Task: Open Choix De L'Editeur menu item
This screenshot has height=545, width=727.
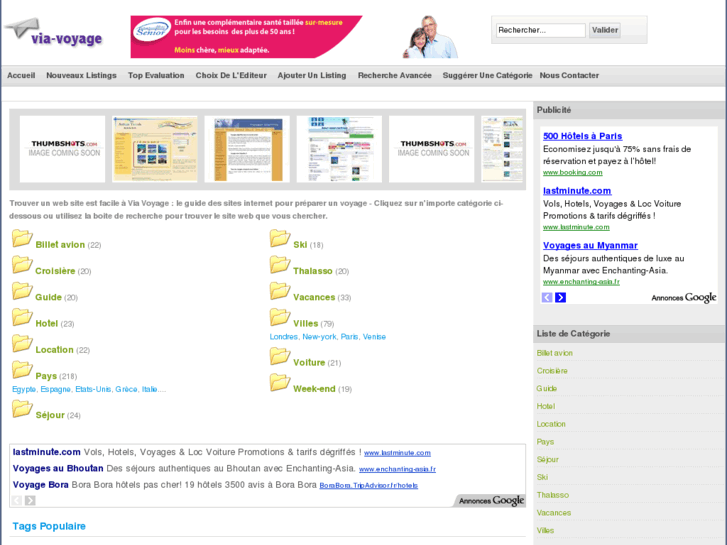Action: click(231, 76)
